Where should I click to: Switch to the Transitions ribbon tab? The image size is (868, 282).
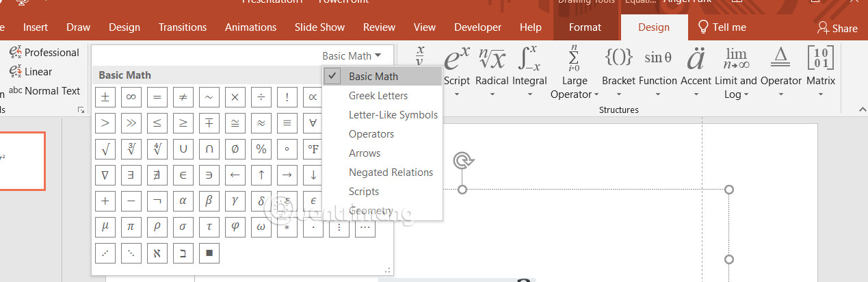point(183,27)
